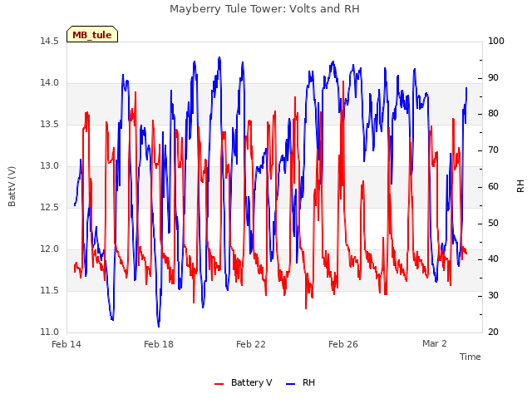Click the 40 right axis value

coord(493,259)
